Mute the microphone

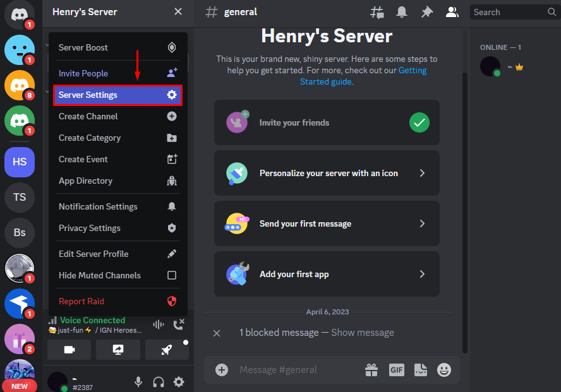pos(138,382)
